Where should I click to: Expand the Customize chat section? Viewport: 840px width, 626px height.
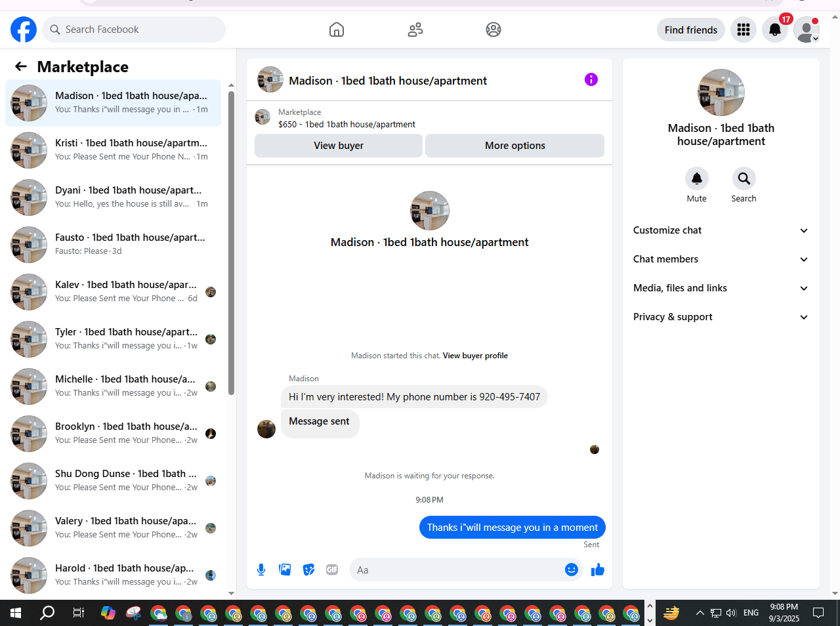click(721, 230)
